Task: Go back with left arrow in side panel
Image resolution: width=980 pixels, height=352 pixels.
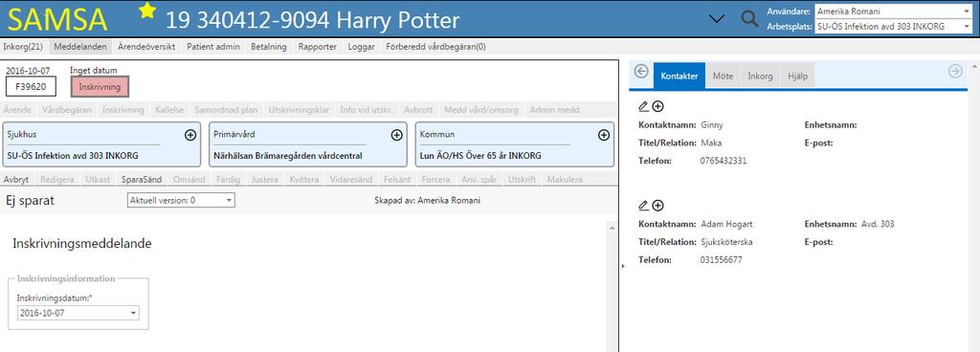Action: (641, 71)
